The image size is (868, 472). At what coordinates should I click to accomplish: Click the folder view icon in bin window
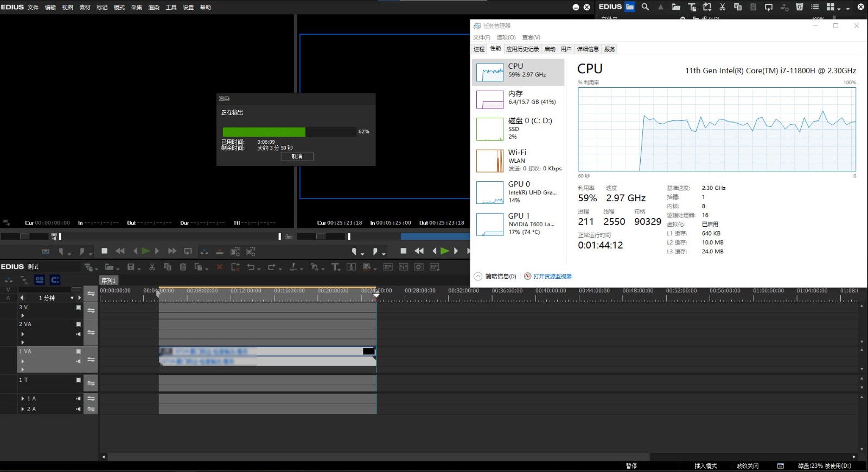click(x=630, y=7)
